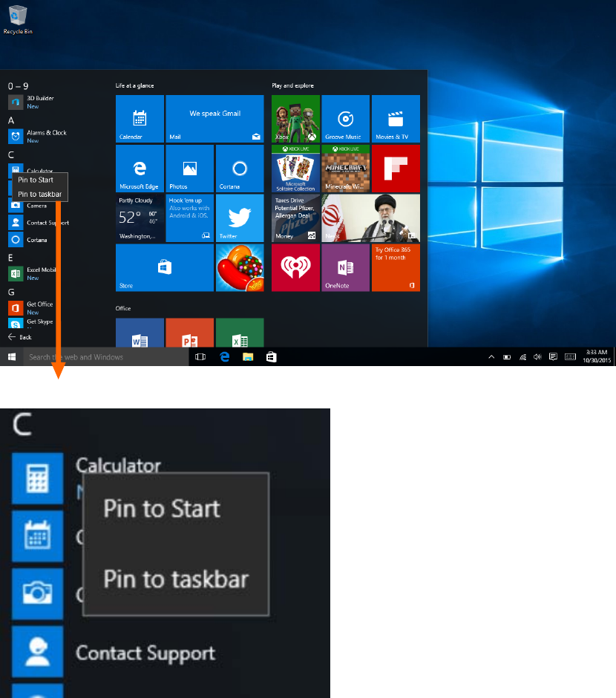Open File Explorer from the taskbar
This screenshot has height=698, width=616.
point(248,357)
